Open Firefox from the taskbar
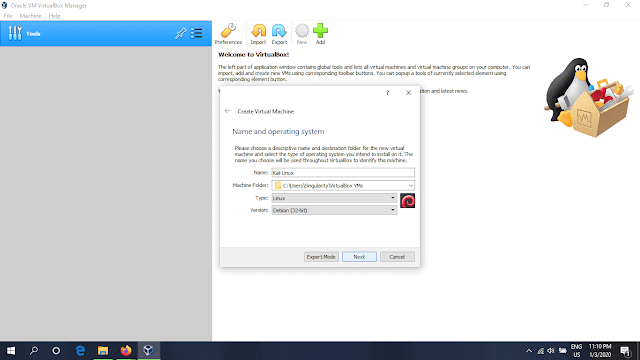640x360 pixels. pos(126,351)
